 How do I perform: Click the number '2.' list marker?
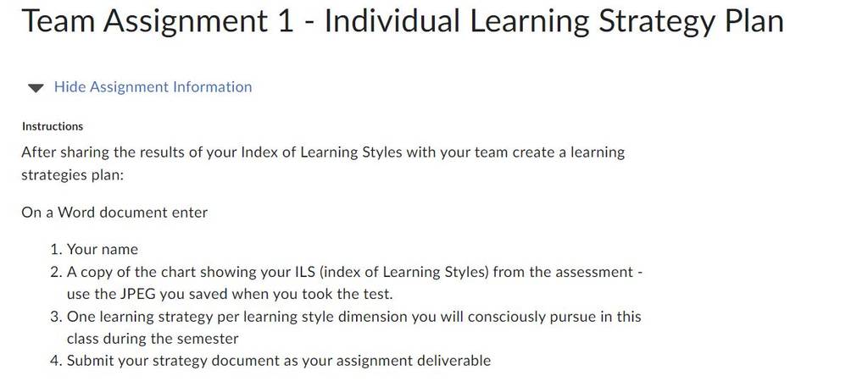[56, 272]
